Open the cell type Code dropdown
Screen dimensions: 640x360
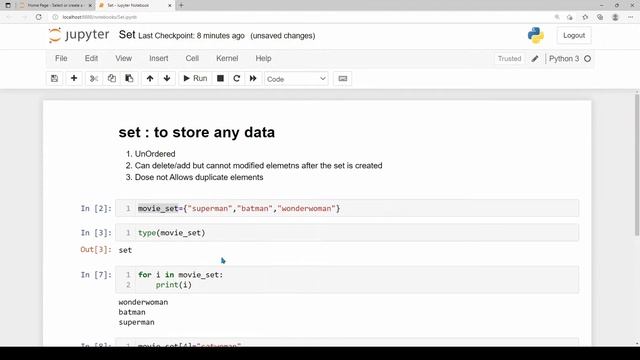(x=296, y=79)
